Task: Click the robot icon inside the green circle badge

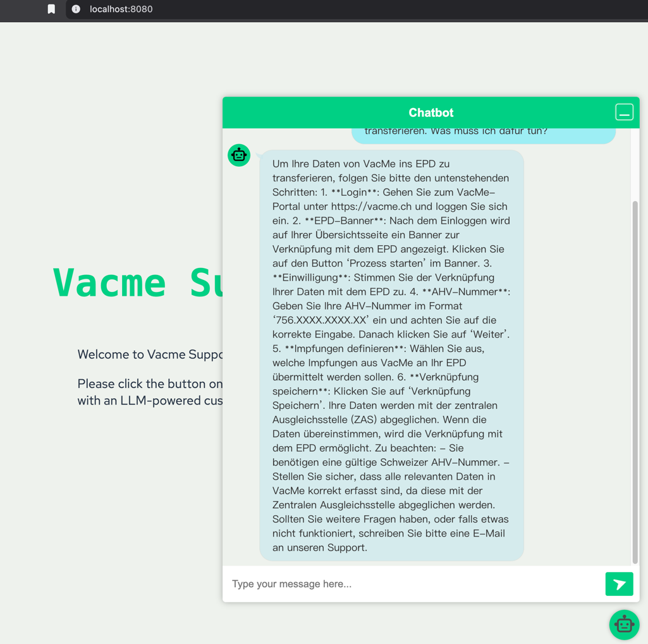Action: 239,155
